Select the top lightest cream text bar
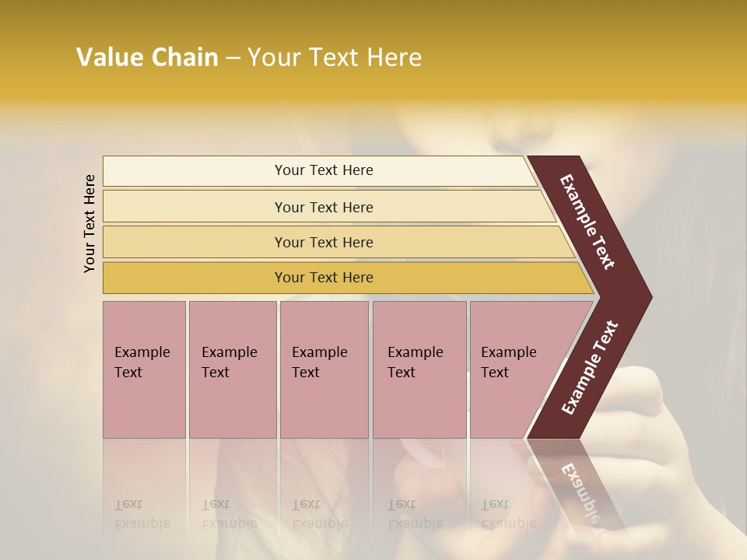This screenshot has height=560, width=747. point(324,170)
